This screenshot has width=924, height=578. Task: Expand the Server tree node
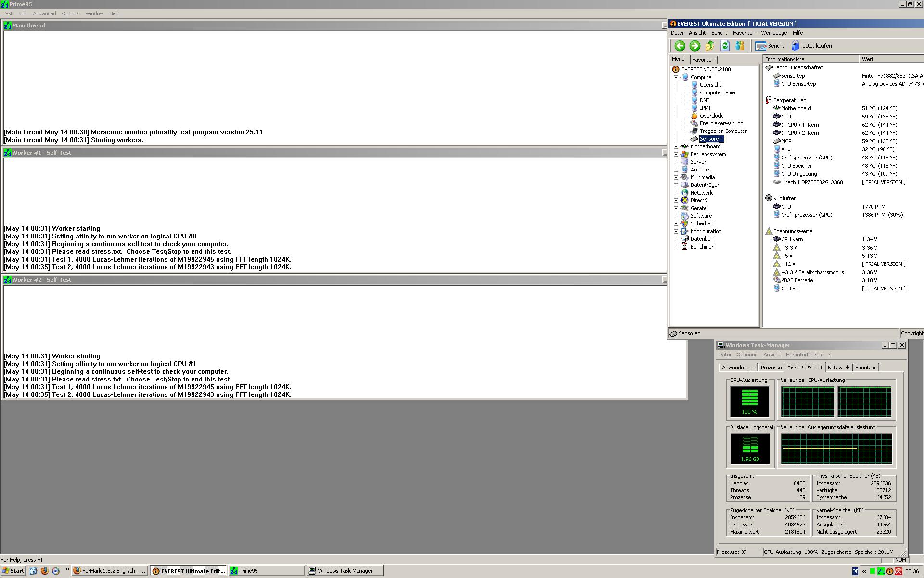click(676, 162)
